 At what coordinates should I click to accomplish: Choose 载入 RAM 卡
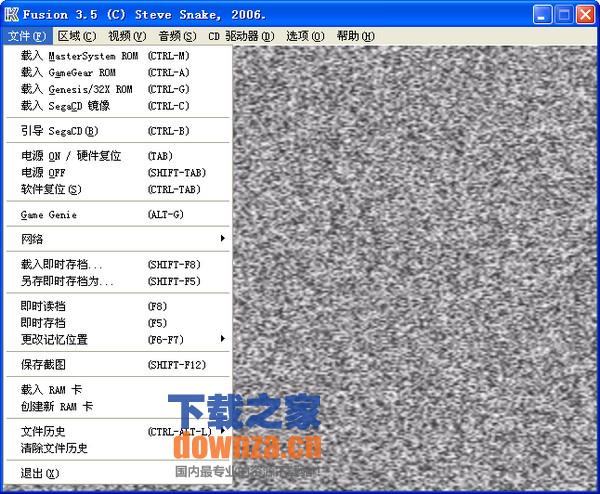(x=118, y=390)
